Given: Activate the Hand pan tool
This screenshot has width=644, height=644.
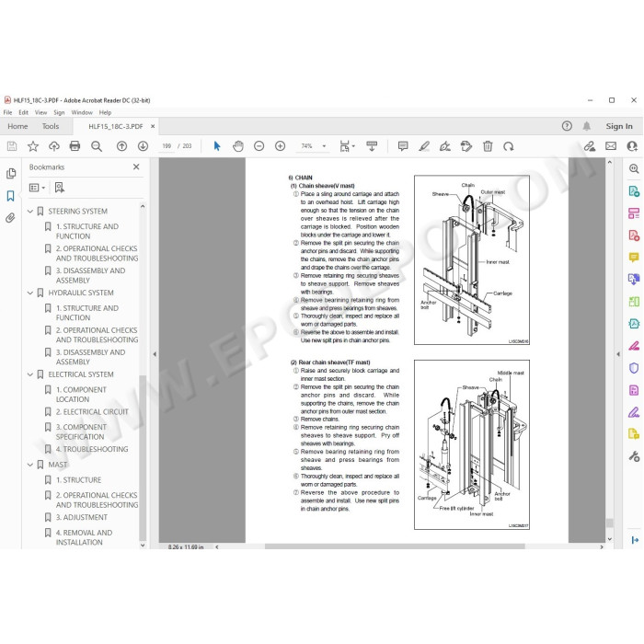Looking at the screenshot, I should tap(237, 146).
